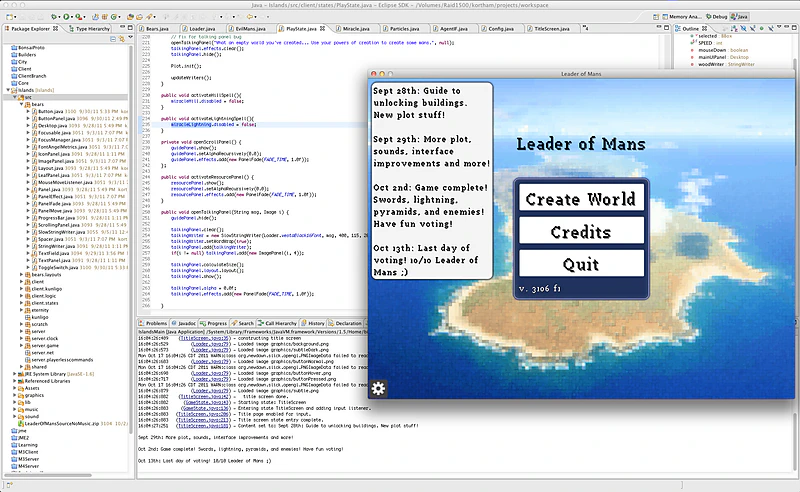Screen dimensions: 800x492
Task: Click the Create World game button
Action: click(x=581, y=198)
